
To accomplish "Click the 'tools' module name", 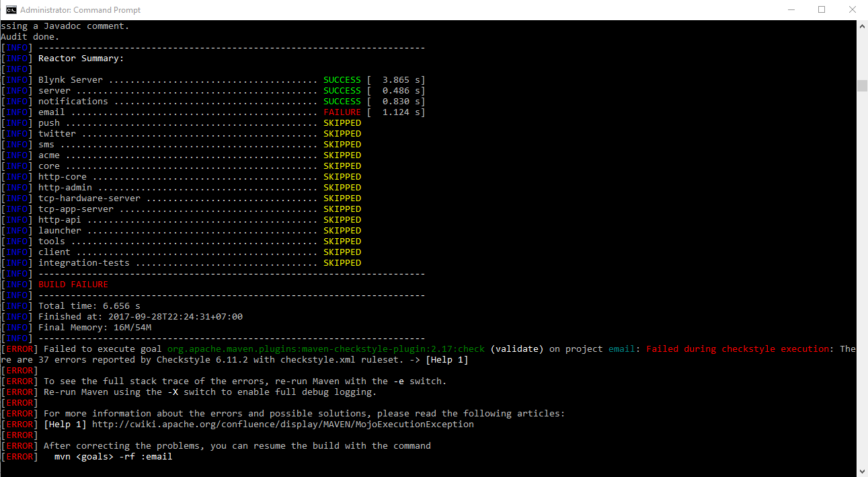I will pos(52,242).
